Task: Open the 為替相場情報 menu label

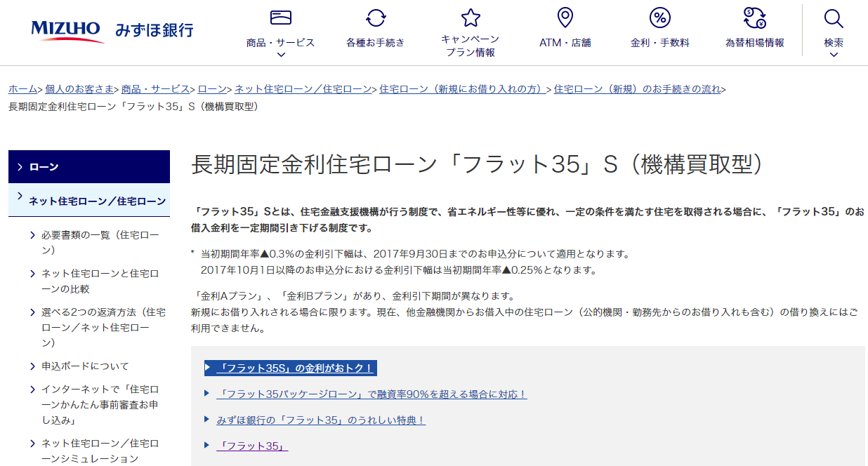Action: pos(755,42)
